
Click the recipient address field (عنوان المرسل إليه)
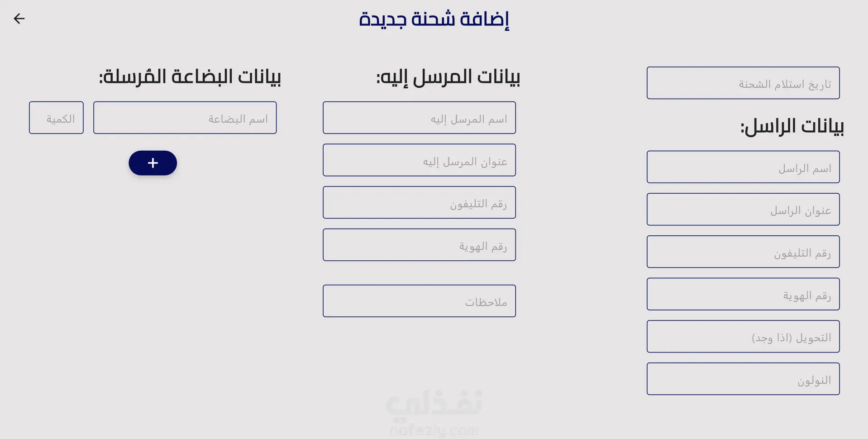coord(419,160)
